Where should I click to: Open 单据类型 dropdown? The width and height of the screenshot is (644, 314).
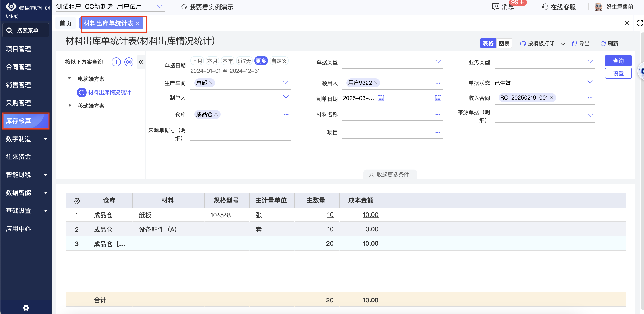438,62
